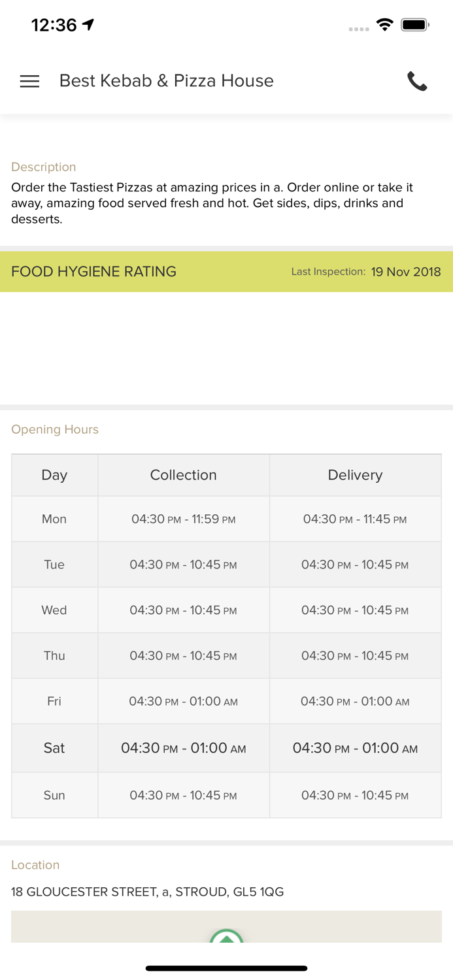Tap the location arrow beside clock
The width and height of the screenshot is (453, 980).
coord(88,25)
